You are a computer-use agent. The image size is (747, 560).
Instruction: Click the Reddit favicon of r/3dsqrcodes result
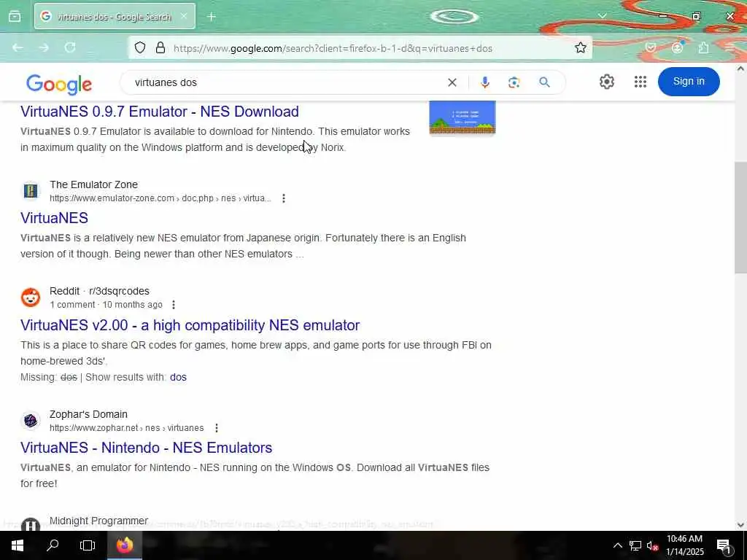pyautogui.click(x=31, y=297)
